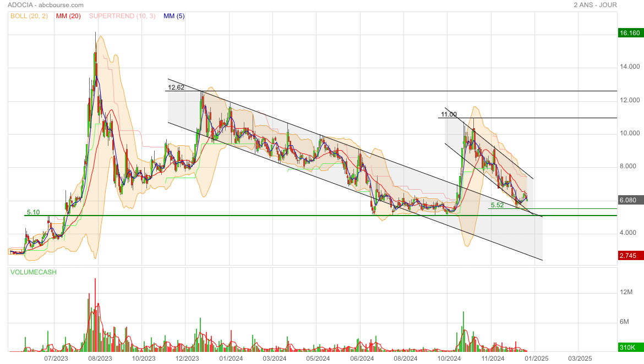
Task: Click the 08/2024 date axis label
Action: (405, 359)
